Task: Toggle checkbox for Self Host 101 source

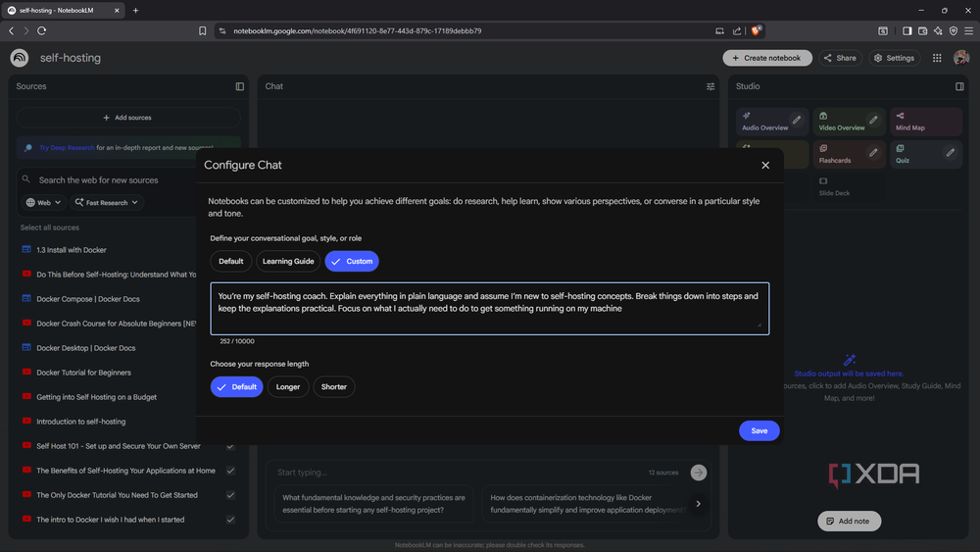Action: click(230, 446)
